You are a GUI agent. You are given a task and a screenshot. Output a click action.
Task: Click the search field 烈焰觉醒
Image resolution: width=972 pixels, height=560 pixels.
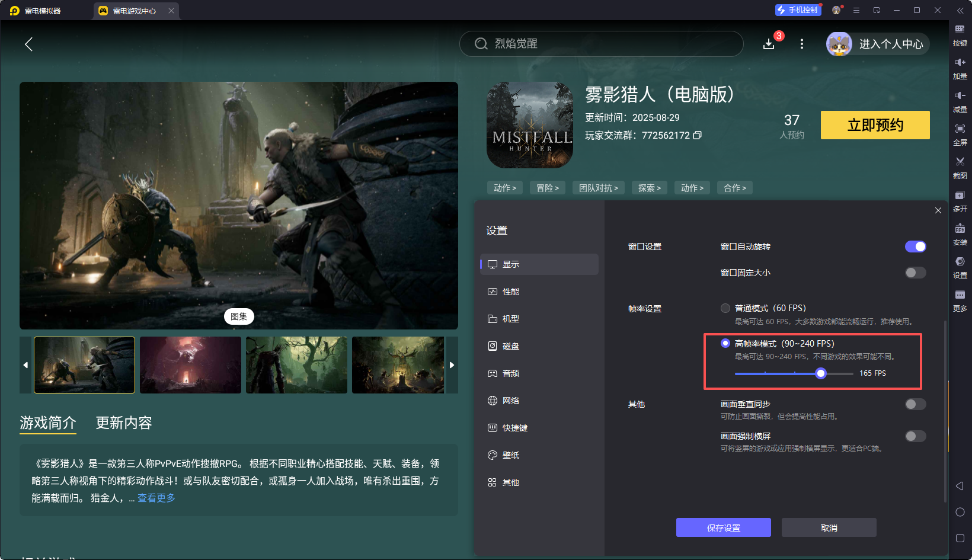(x=601, y=44)
